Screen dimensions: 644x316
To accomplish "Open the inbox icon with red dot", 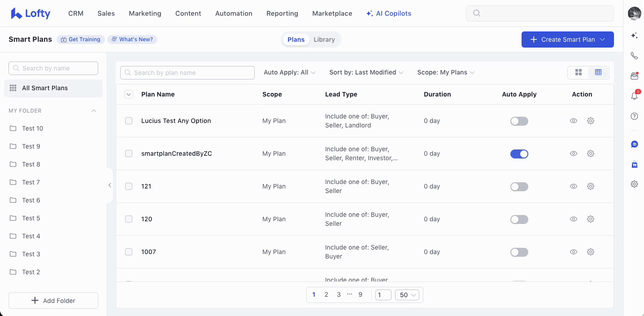I will coord(634,76).
